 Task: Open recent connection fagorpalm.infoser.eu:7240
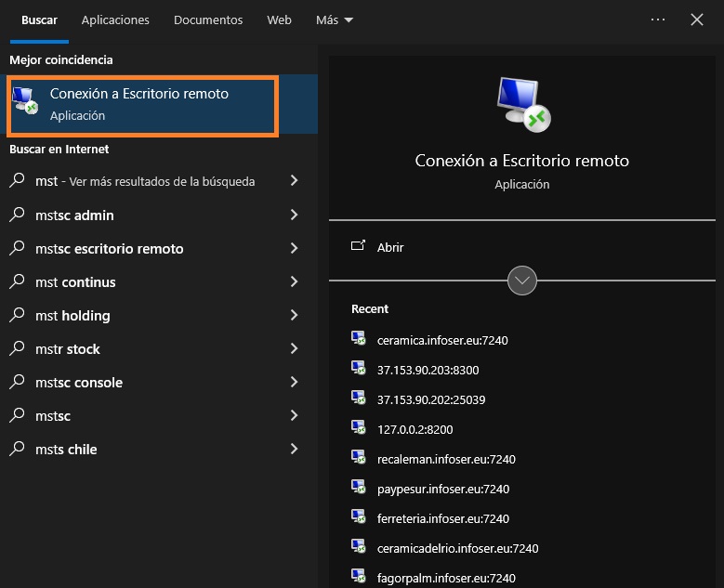446,579
